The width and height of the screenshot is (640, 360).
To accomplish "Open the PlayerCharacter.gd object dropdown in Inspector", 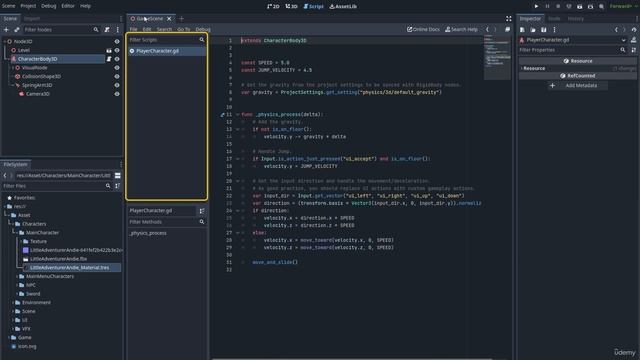I will click(x=623, y=40).
